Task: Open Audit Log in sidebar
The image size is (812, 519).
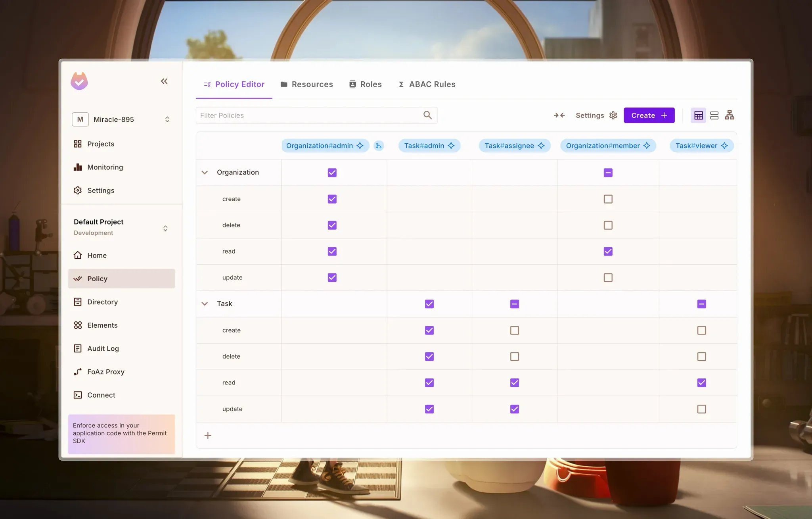Action: [103, 348]
